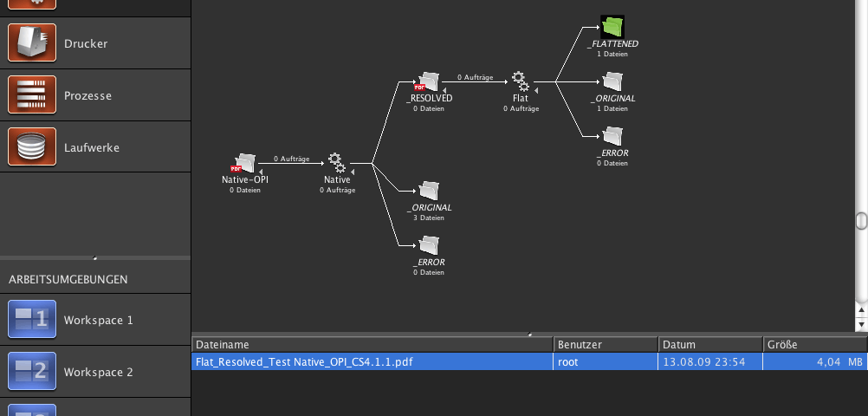
Task: Open the green _FLATTENED folder
Action: click(612, 28)
